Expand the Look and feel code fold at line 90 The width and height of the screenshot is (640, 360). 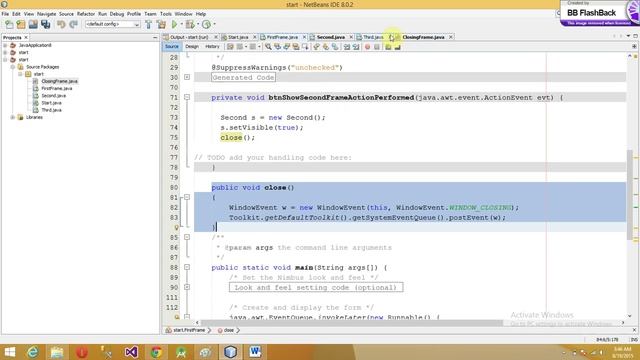point(187,287)
